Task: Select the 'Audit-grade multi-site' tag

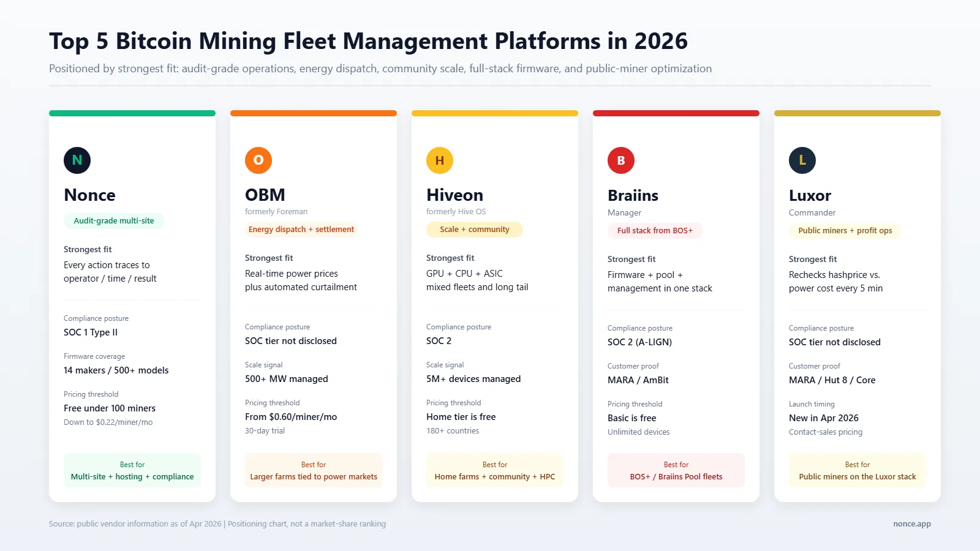Action: point(114,221)
